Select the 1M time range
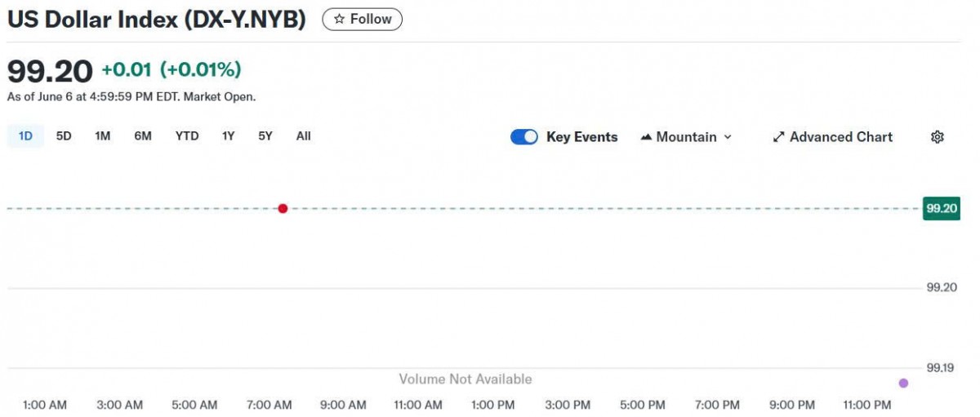The image size is (980, 417). tap(102, 136)
